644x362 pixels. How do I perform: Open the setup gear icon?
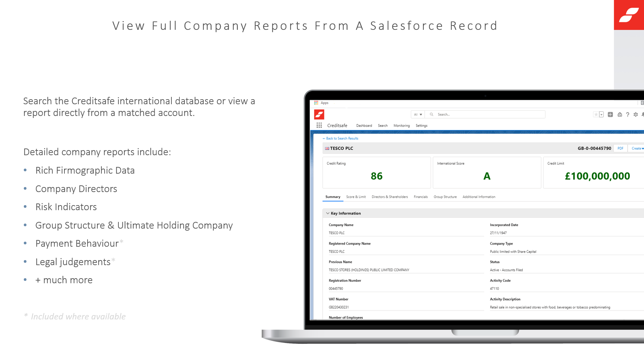636,115
